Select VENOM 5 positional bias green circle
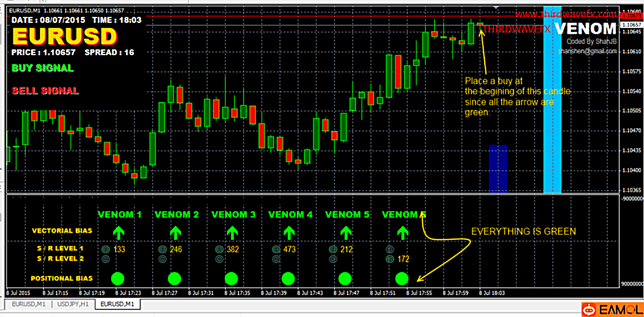This screenshot has width=644, height=317. click(x=345, y=278)
